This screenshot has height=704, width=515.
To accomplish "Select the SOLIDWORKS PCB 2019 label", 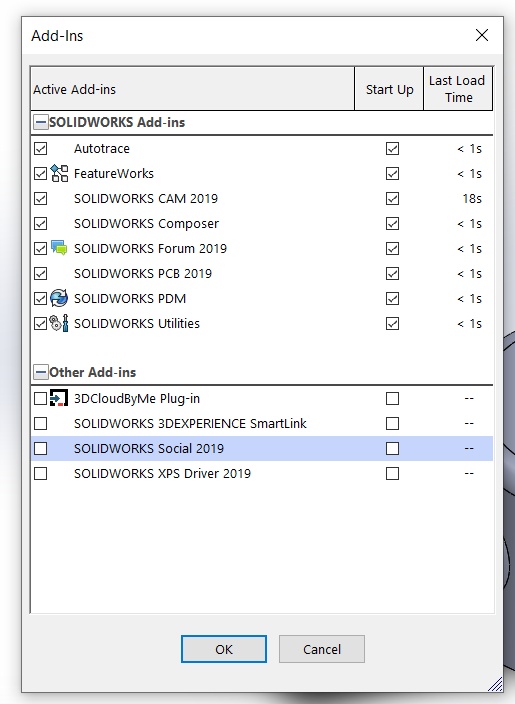I will tap(143, 273).
